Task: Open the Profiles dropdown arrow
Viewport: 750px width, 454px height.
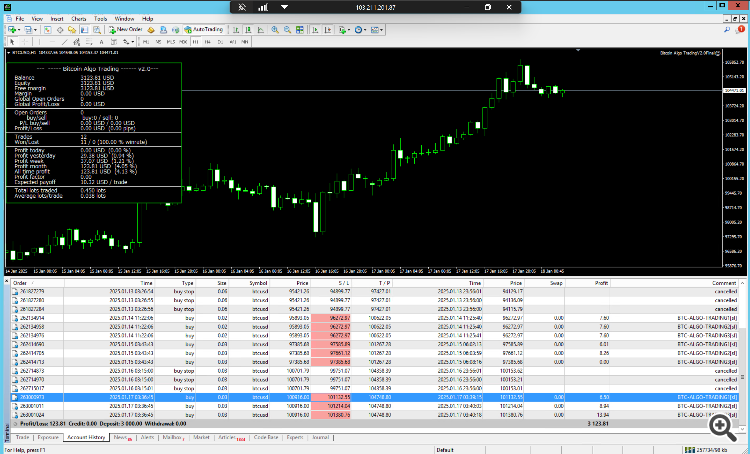Action: pyautogui.click(x=35, y=30)
